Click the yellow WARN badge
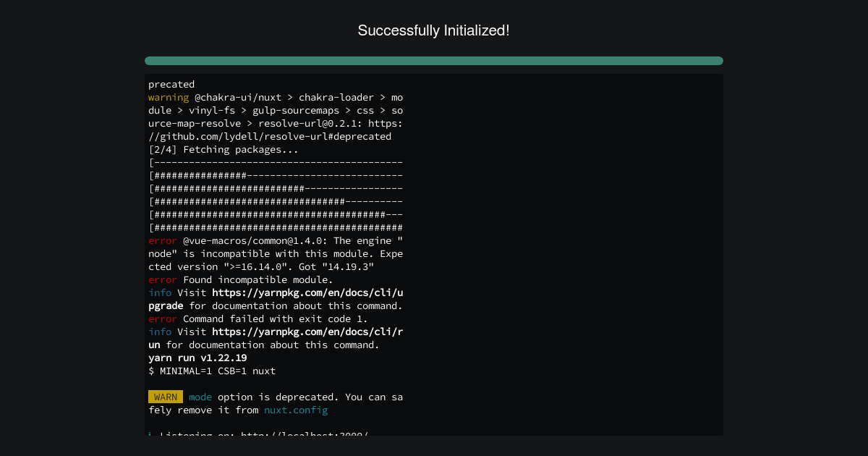Screen dimensions: 868x456 [166, 397]
